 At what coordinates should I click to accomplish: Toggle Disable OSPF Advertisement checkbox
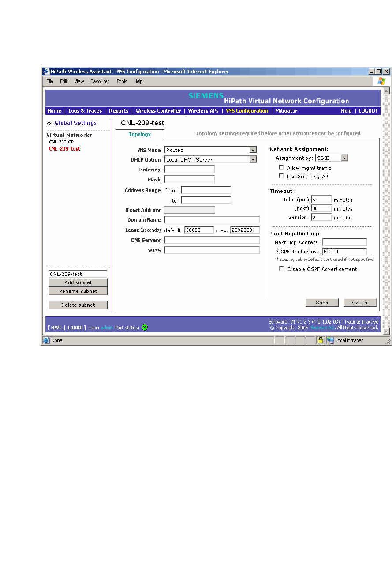[281, 268]
